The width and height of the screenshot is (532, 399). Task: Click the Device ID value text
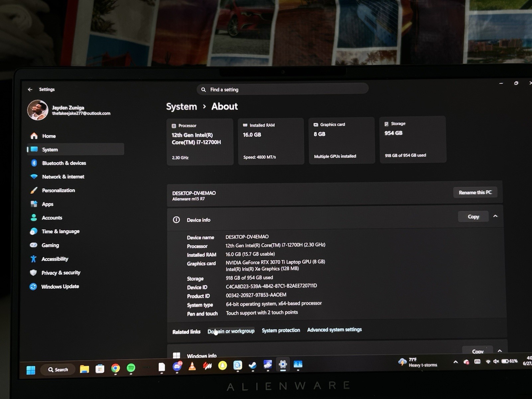[x=271, y=286]
